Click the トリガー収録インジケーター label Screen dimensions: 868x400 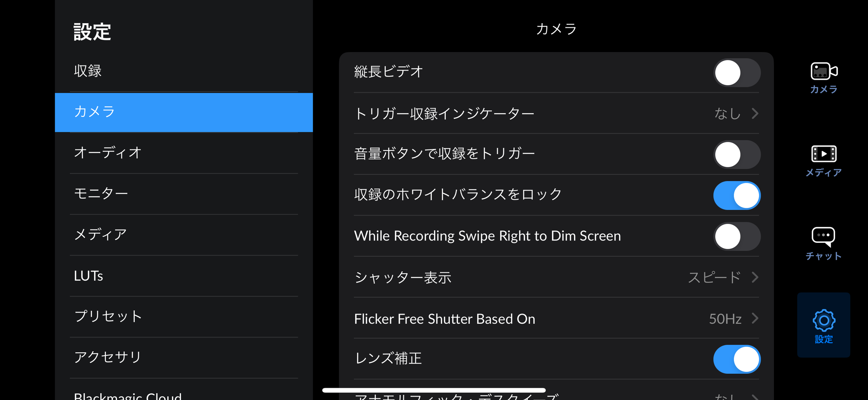tap(444, 114)
